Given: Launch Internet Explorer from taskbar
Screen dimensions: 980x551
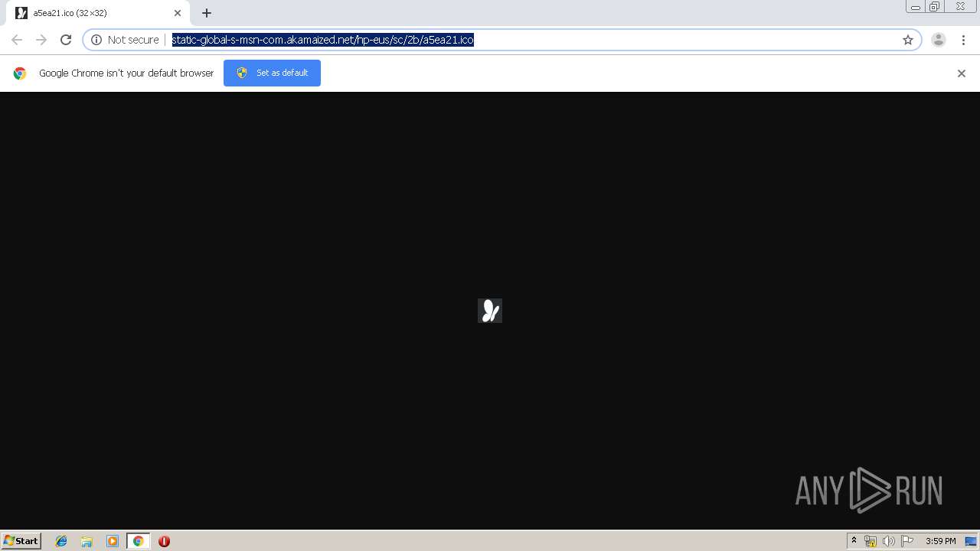Looking at the screenshot, I should tap(61, 541).
